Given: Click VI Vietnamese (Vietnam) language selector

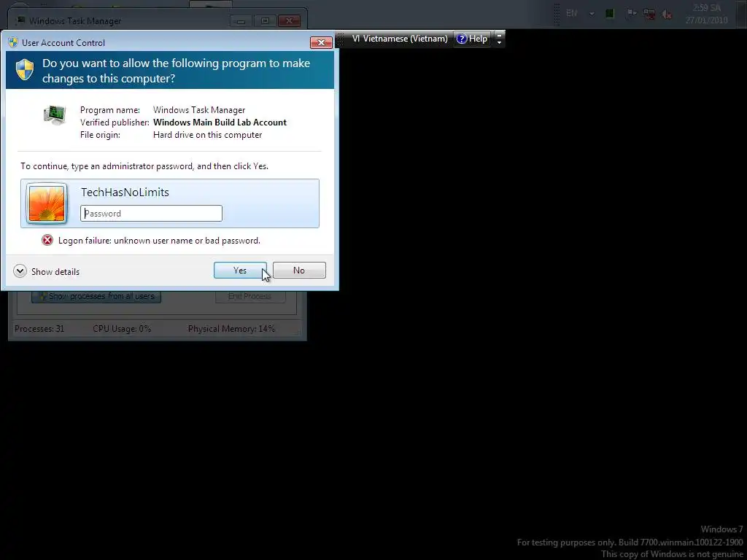Looking at the screenshot, I should pyautogui.click(x=400, y=39).
